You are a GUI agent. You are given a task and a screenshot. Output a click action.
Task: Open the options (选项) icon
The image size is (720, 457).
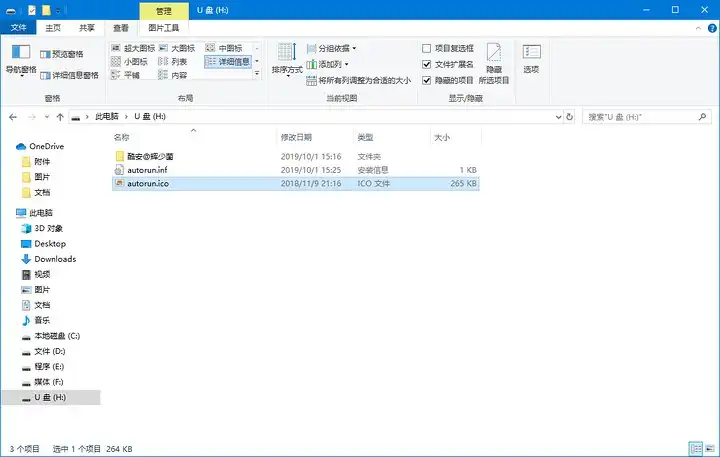click(x=531, y=58)
